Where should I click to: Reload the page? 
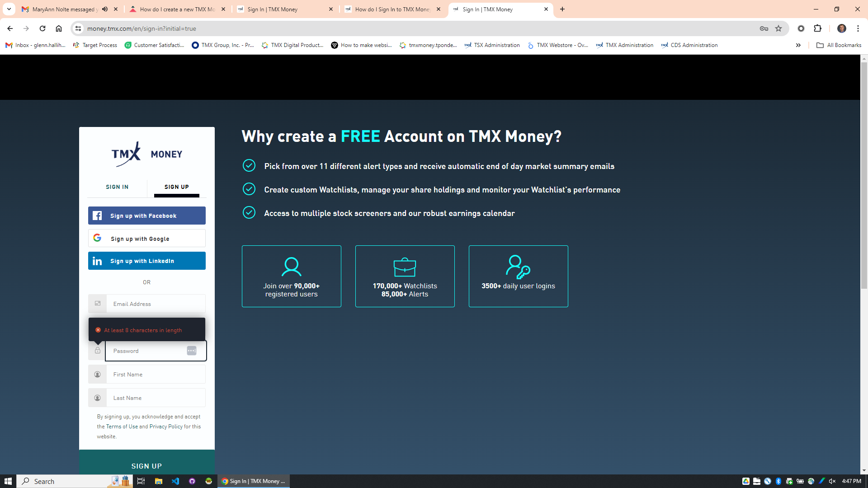pos(42,28)
